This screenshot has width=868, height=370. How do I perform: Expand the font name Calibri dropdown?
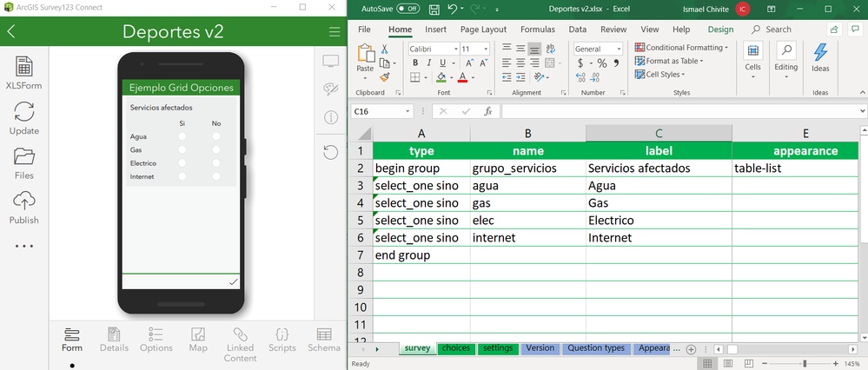tap(455, 49)
